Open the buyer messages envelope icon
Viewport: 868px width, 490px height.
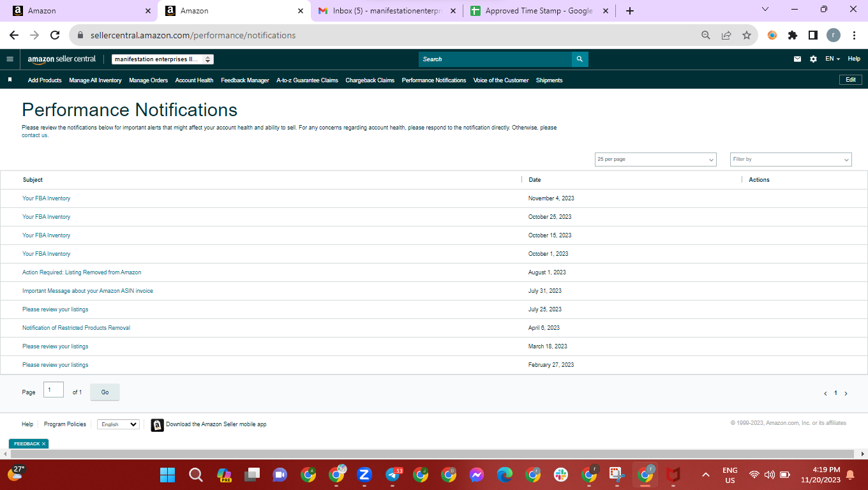(797, 59)
